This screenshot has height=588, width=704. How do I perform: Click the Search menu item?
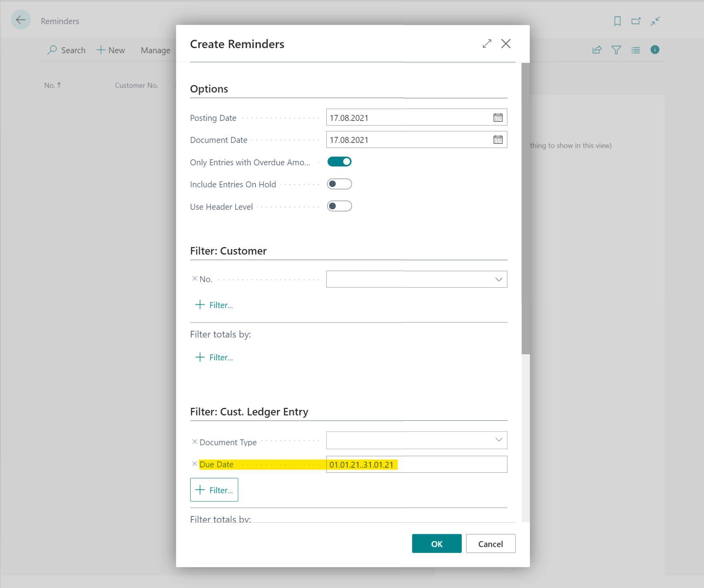pos(66,50)
